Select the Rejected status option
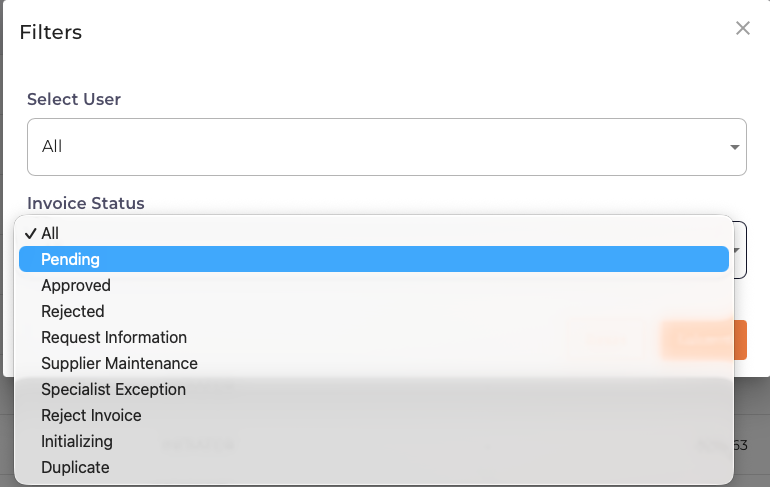The image size is (770, 487). (73, 311)
